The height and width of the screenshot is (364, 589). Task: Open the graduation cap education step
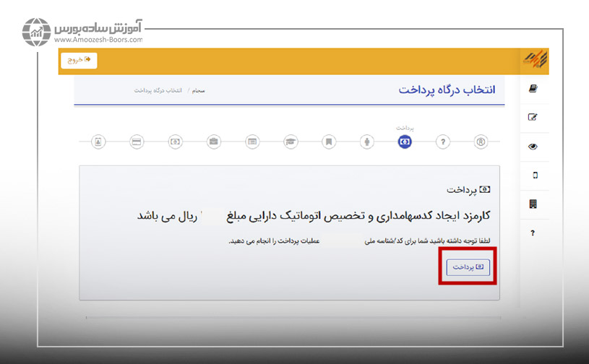[291, 142]
